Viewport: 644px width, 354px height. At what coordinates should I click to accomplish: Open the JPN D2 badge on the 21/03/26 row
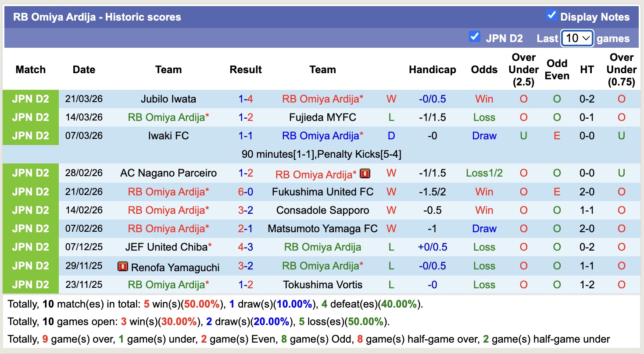tap(31, 99)
